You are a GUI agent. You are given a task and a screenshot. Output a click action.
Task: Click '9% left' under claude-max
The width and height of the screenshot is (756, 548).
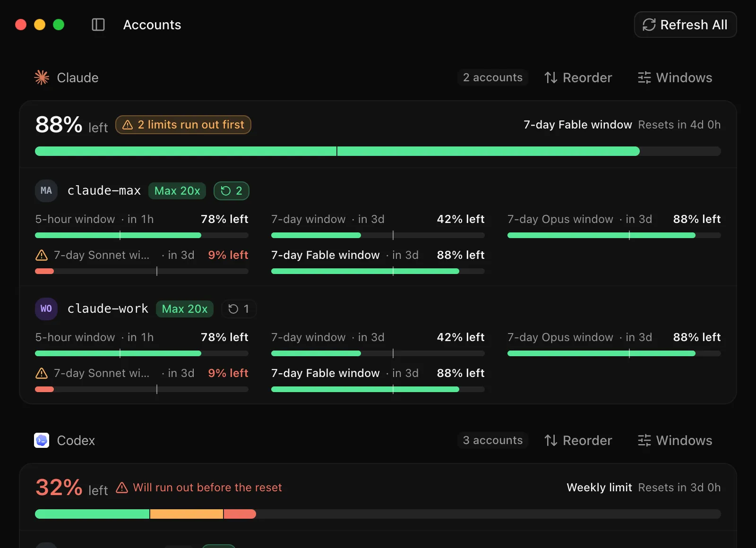pos(228,255)
